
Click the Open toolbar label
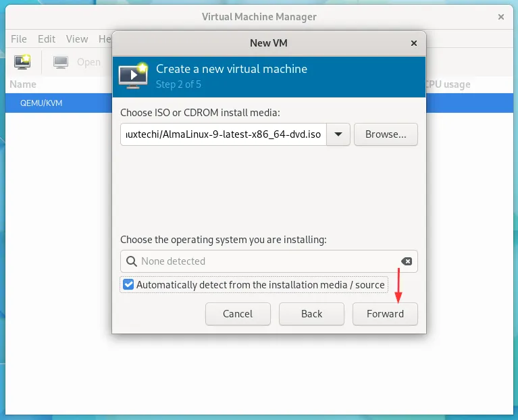click(x=88, y=62)
